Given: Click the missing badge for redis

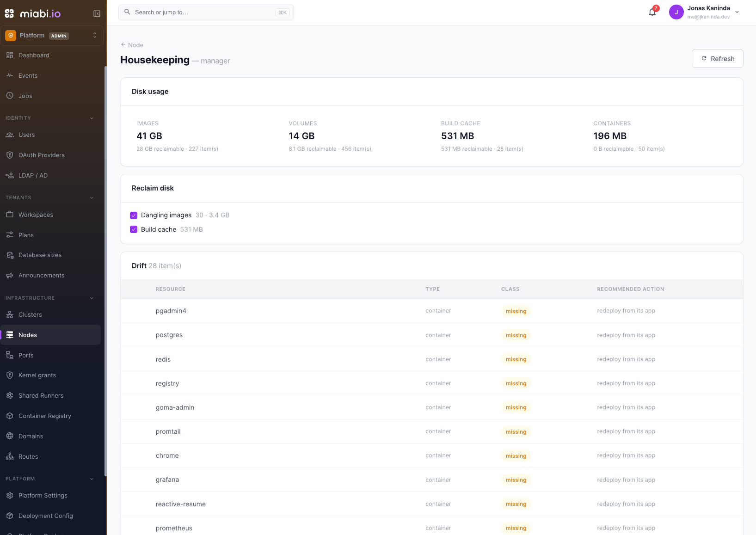Looking at the screenshot, I should [516, 359].
